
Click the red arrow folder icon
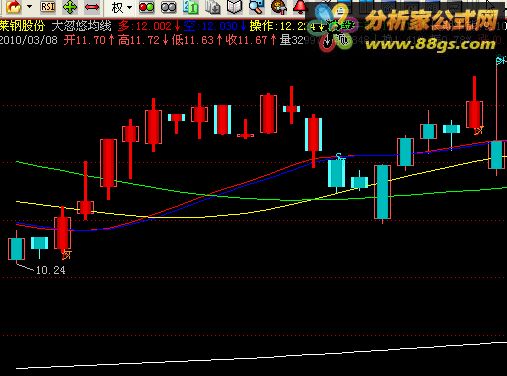(14, 7)
